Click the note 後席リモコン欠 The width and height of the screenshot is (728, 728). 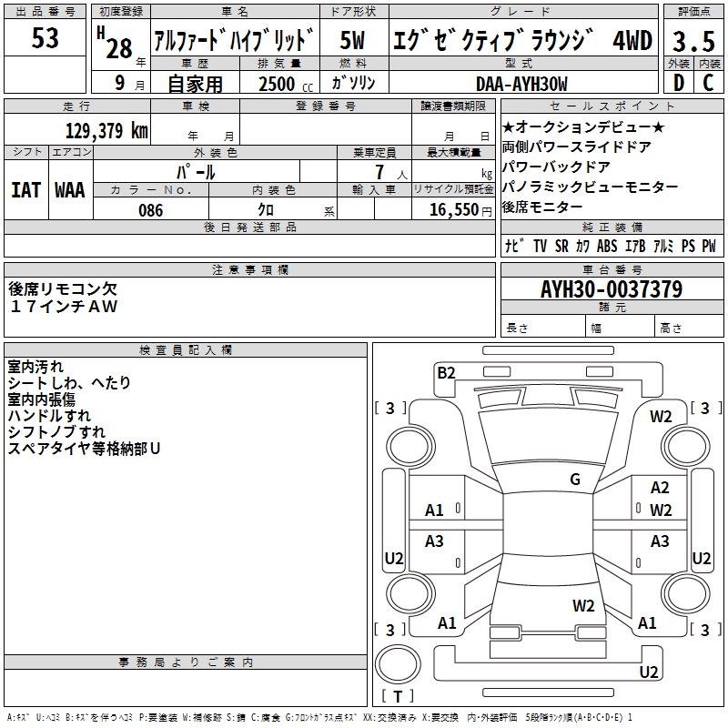[x=63, y=288]
